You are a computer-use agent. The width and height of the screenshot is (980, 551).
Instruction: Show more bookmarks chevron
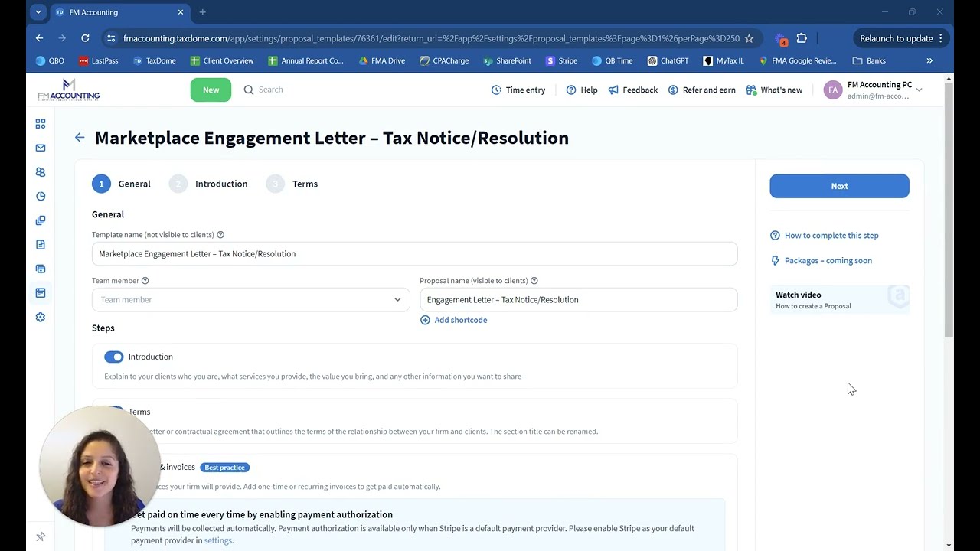929,60
